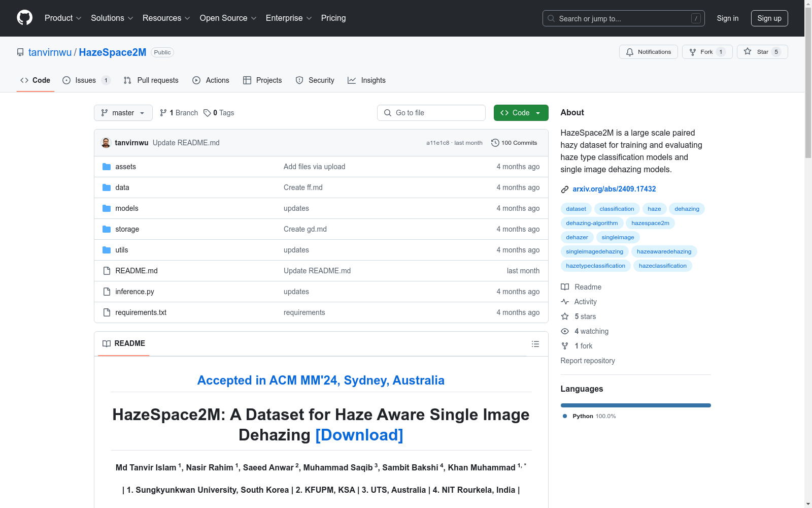This screenshot has width=812, height=508.
Task: Open the HazeSpace2M repository link
Action: 113,52
